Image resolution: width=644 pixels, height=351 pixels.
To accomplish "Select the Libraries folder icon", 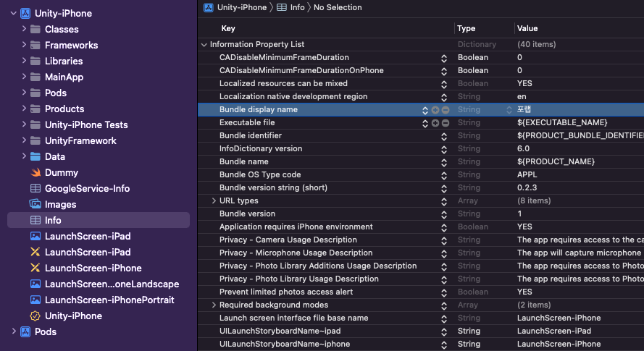I will pyautogui.click(x=35, y=62).
